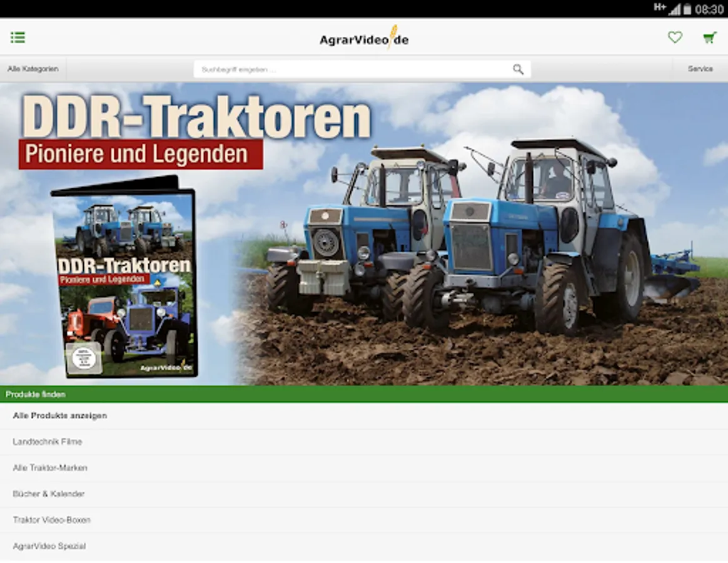This screenshot has width=728, height=563.
Task: Open the Service menu
Action: (700, 69)
